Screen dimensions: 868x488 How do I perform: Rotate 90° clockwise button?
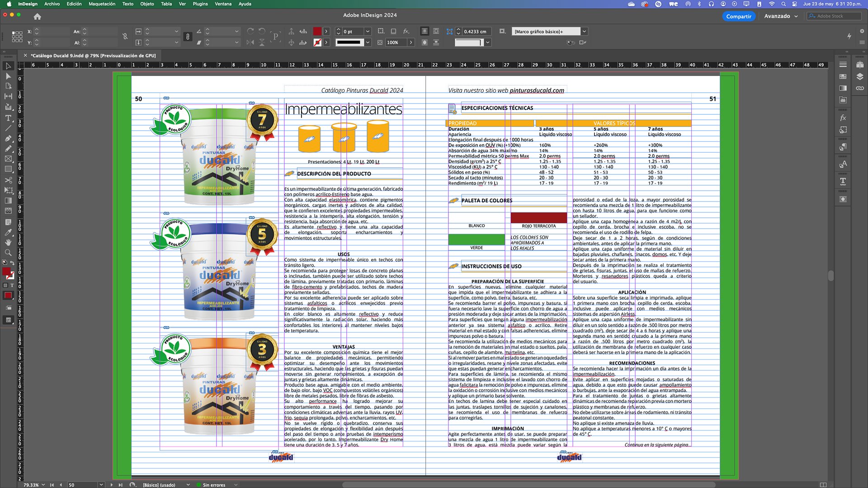click(250, 32)
